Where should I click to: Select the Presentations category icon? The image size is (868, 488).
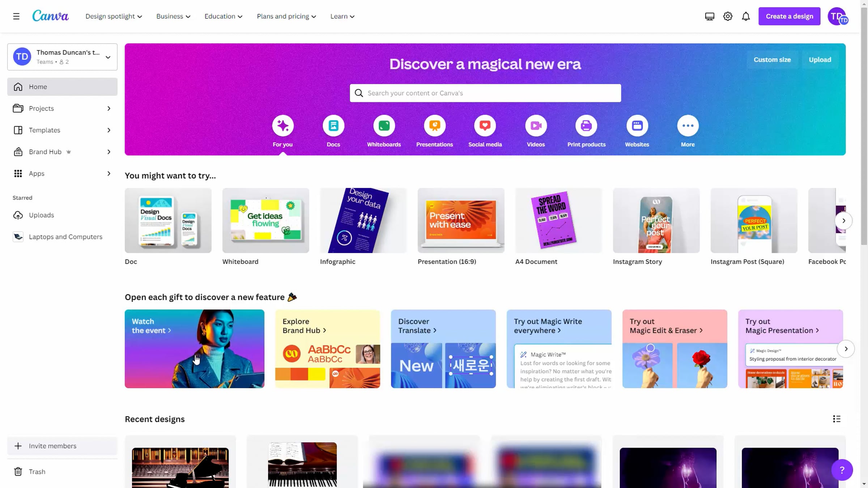[434, 126]
